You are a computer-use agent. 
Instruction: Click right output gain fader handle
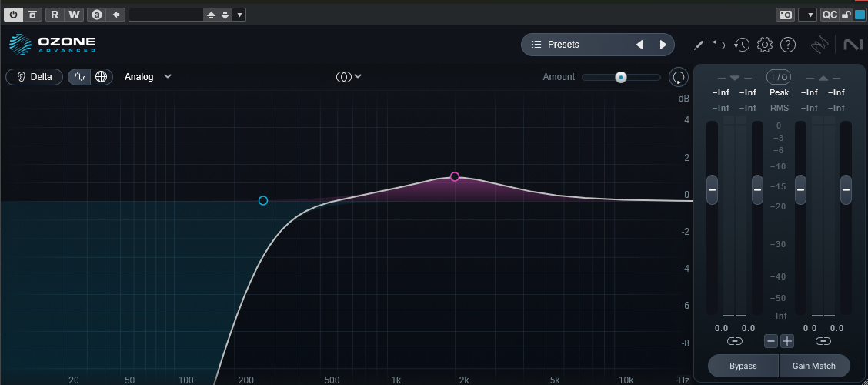(x=846, y=189)
